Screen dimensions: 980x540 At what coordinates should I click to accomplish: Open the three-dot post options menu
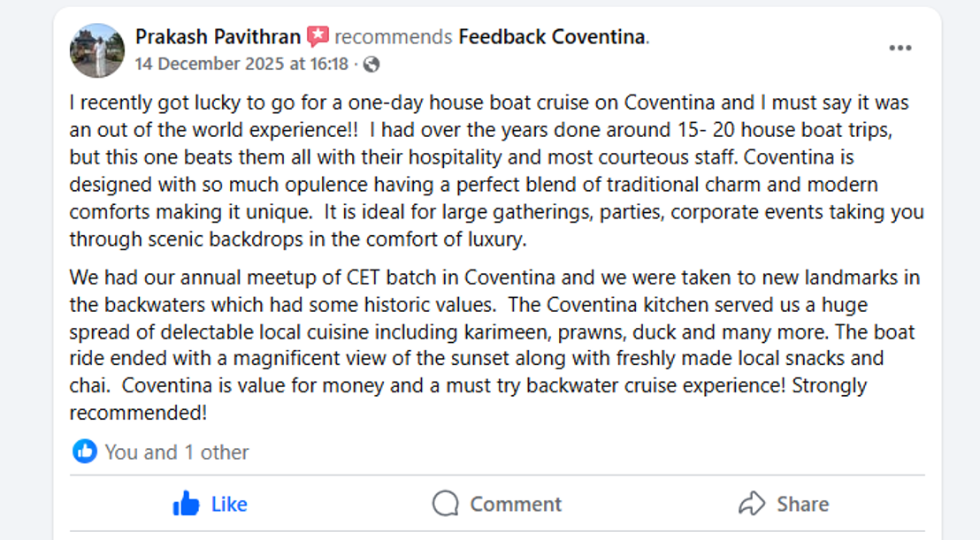coord(900,49)
